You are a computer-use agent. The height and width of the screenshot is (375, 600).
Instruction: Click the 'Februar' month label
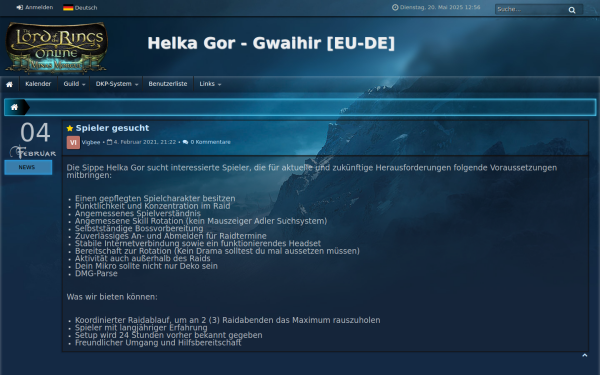(34, 153)
